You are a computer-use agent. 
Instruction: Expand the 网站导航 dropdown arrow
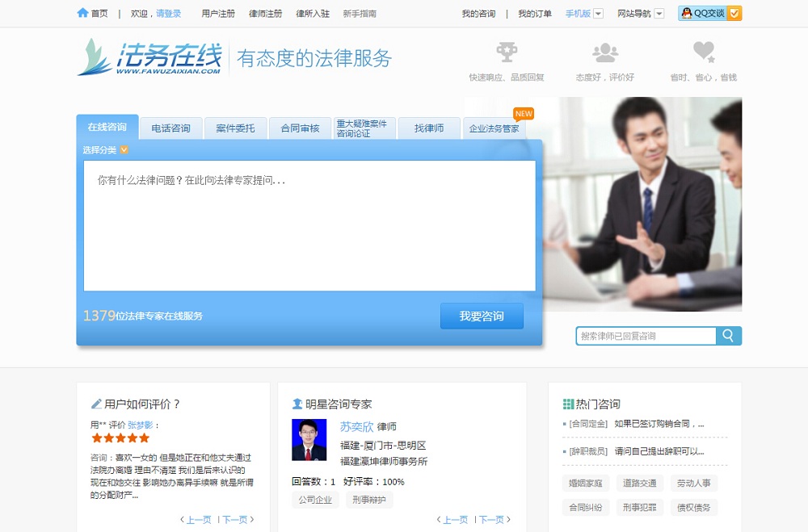(x=659, y=14)
